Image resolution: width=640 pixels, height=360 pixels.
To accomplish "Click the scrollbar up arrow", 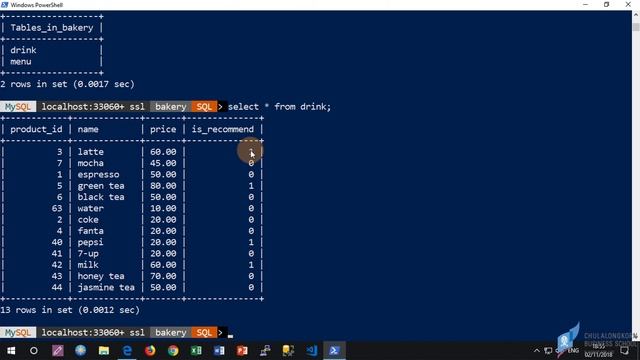I will coord(636,15).
